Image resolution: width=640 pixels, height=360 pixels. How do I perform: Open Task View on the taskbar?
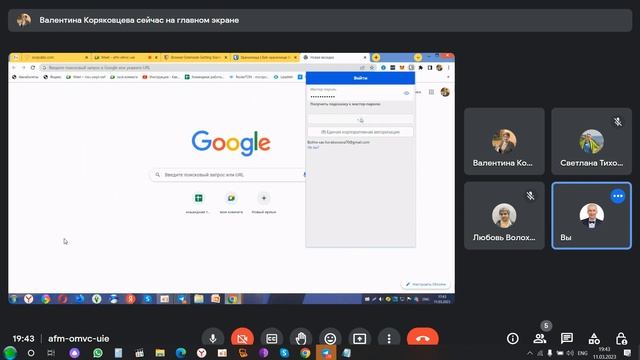(51, 353)
